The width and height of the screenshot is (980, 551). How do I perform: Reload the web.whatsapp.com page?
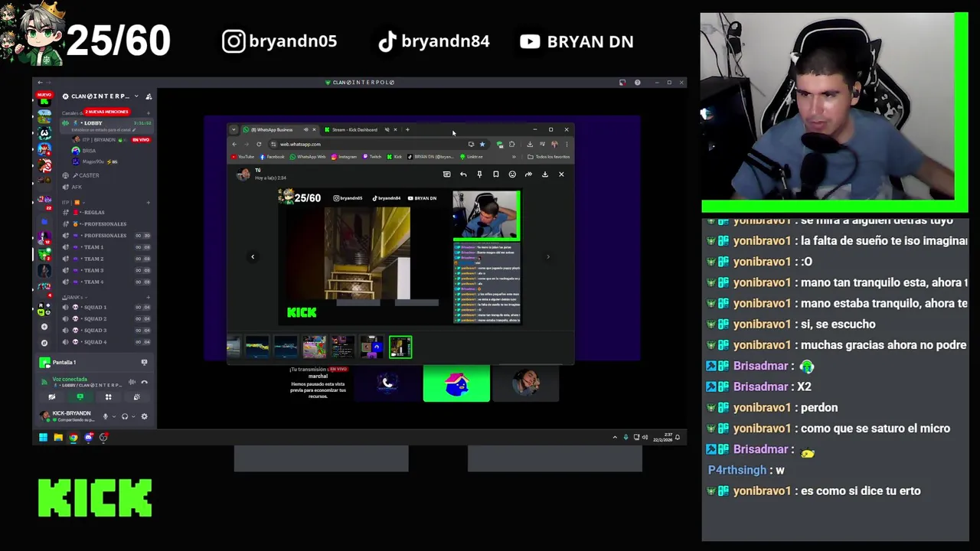click(x=259, y=144)
